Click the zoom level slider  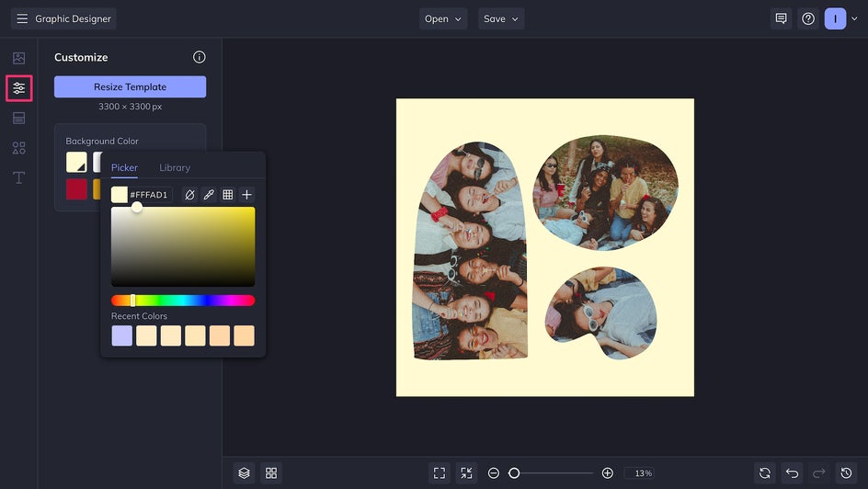[x=550, y=473]
